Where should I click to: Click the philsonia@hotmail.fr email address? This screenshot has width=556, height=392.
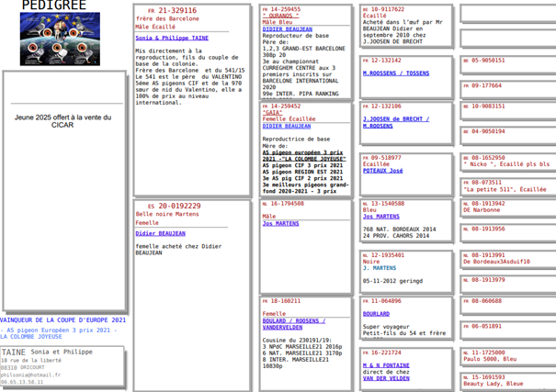pos(30,375)
